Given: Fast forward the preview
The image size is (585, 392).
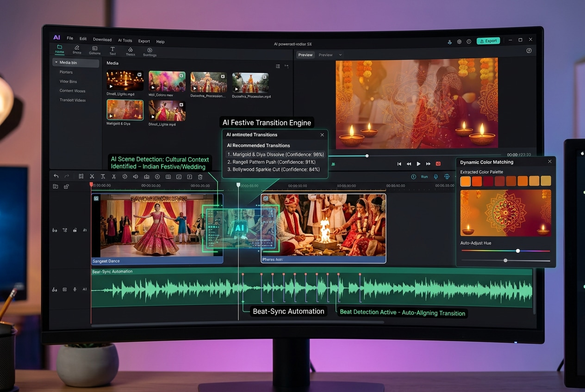Looking at the screenshot, I should pyautogui.click(x=428, y=164).
